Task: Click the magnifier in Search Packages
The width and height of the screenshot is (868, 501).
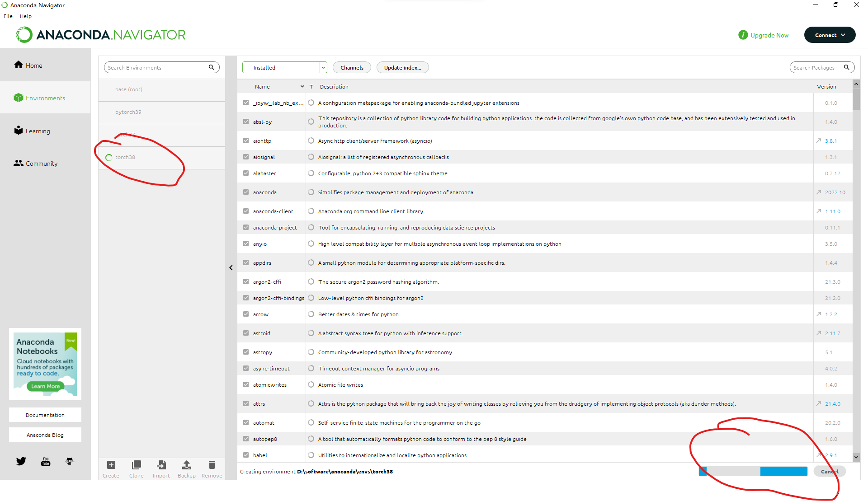Action: tap(846, 67)
